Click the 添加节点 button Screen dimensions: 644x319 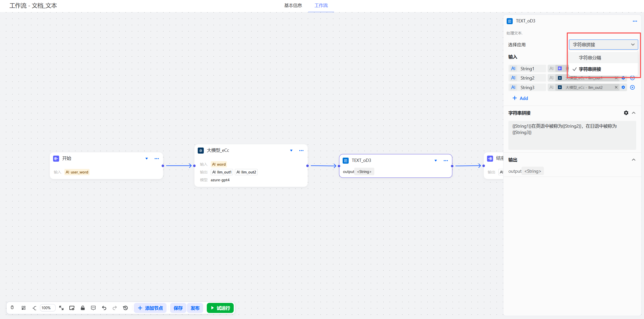pos(150,308)
